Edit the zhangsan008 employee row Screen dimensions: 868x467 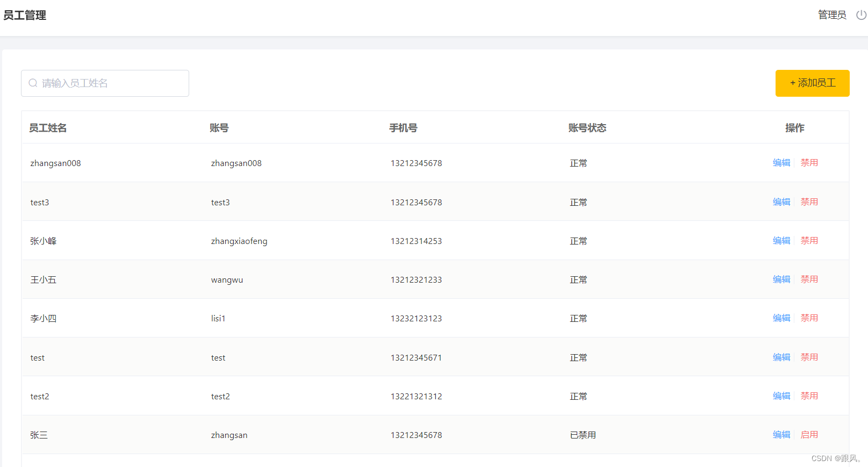pyautogui.click(x=781, y=163)
